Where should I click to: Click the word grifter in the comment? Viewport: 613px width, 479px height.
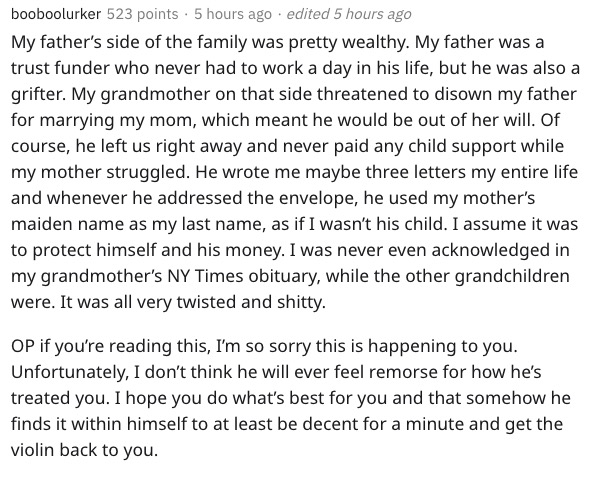tap(38, 94)
